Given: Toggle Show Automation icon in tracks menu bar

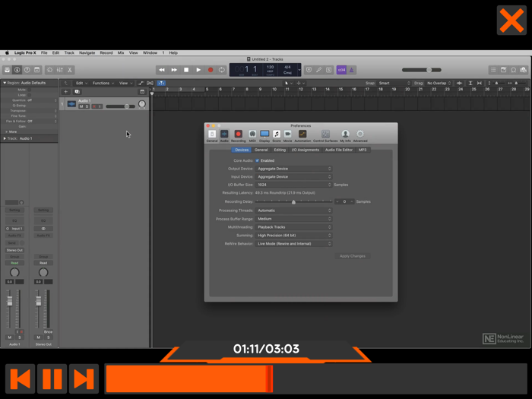Looking at the screenshot, I should (141, 83).
